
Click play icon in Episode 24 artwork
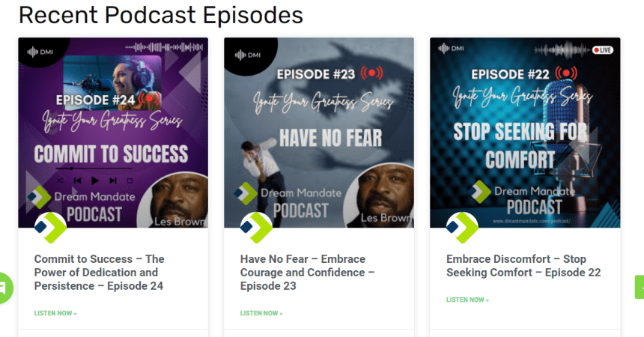coord(95,180)
